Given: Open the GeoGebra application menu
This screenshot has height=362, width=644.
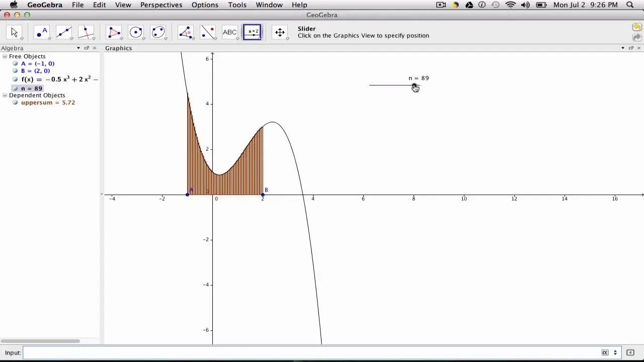Looking at the screenshot, I should tap(45, 5).
